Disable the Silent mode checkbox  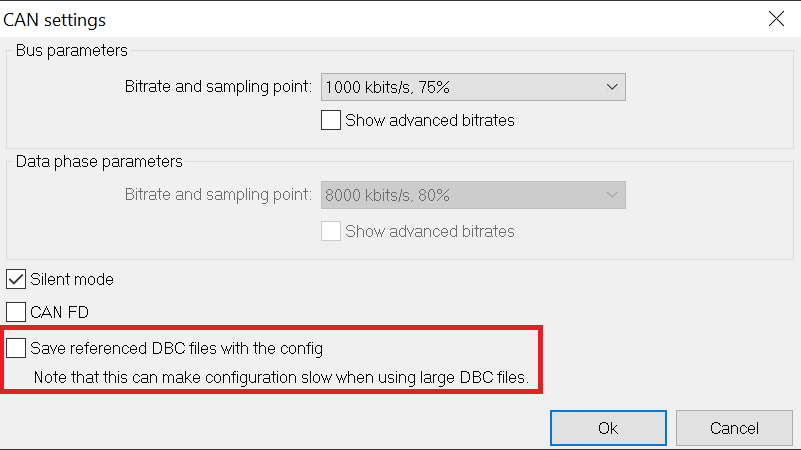[16, 279]
